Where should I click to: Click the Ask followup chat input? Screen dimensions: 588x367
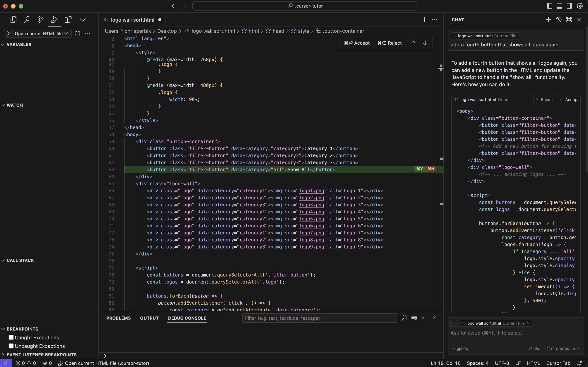click(515, 333)
